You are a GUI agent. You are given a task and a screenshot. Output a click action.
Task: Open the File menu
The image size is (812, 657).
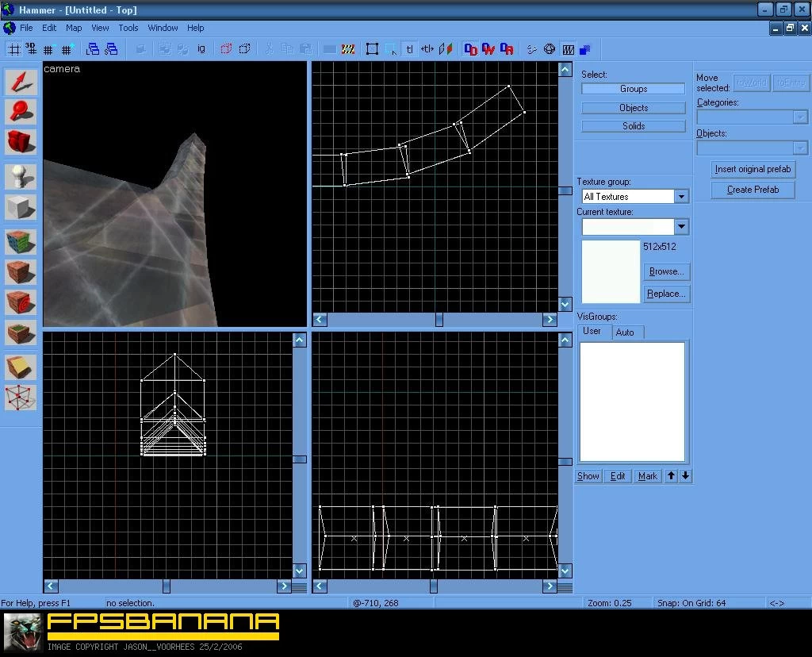[x=26, y=28]
